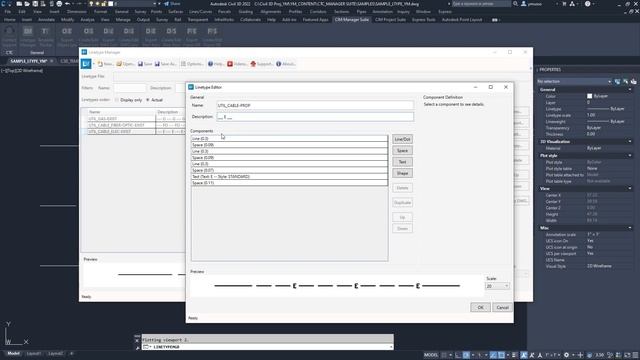Open the File menu
The height and width of the screenshot is (360, 640).
(8, 12)
